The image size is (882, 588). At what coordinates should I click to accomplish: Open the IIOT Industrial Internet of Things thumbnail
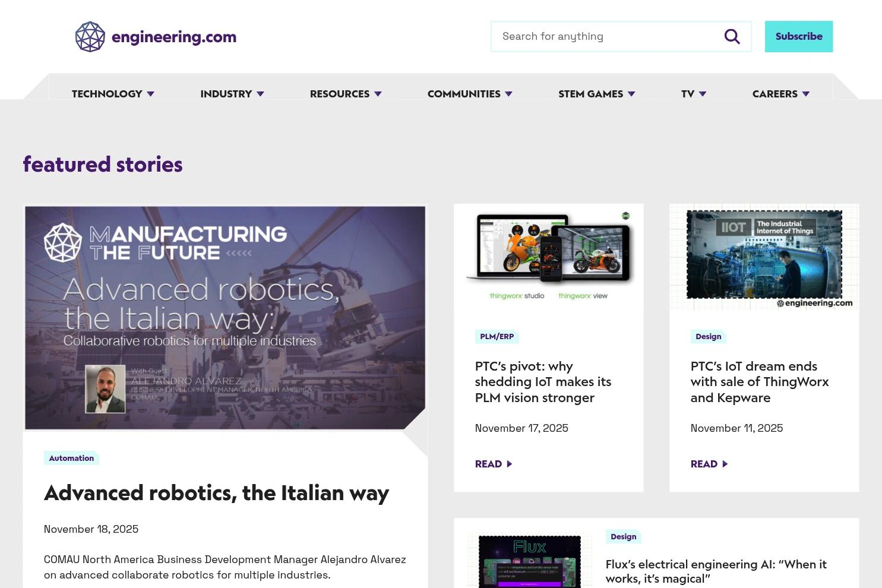pos(764,257)
